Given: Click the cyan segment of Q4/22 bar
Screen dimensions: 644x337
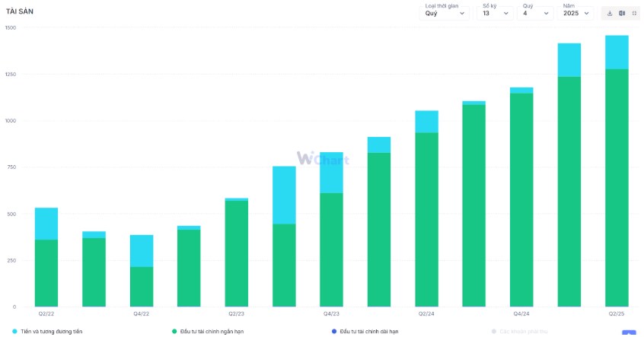Looking at the screenshot, I should coord(142,251).
